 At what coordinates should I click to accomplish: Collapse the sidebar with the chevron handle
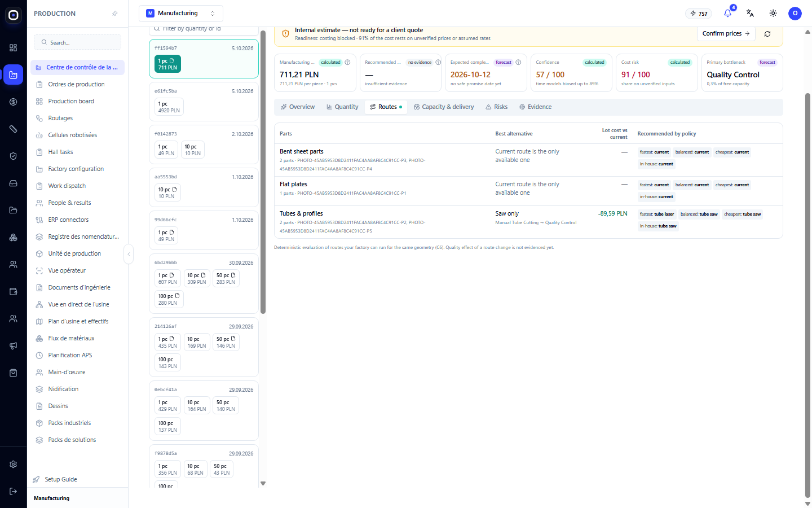coord(129,254)
